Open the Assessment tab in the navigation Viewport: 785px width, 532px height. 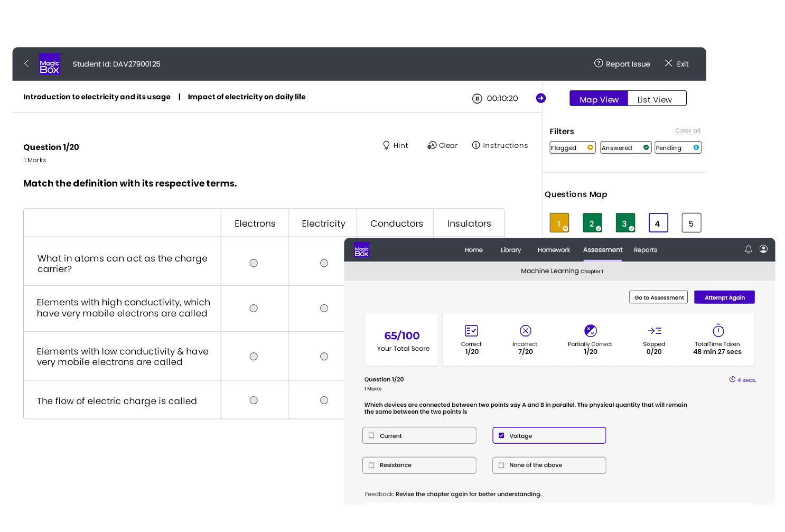pos(602,250)
